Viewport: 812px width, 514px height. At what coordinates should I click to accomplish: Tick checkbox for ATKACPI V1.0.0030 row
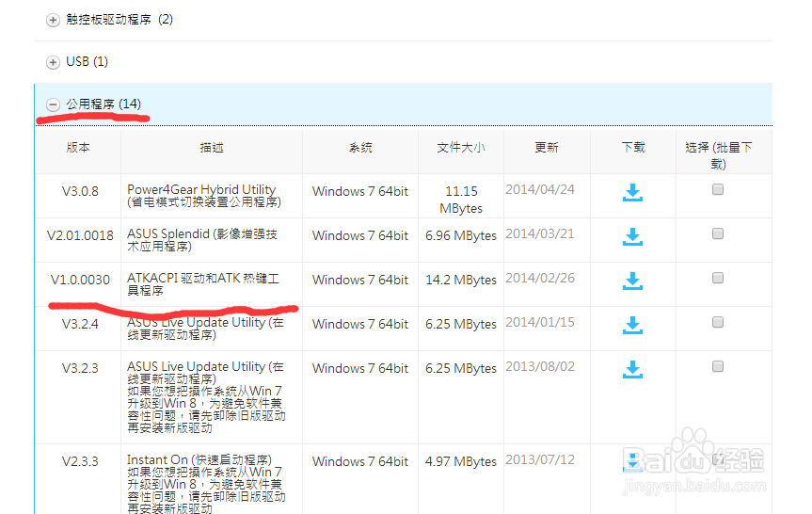click(x=718, y=278)
